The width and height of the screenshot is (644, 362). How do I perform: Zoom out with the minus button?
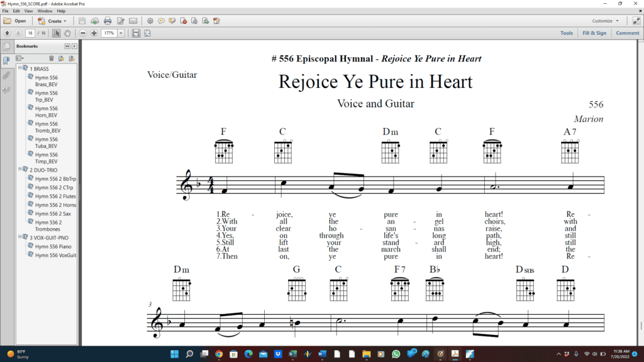pyautogui.click(x=83, y=33)
